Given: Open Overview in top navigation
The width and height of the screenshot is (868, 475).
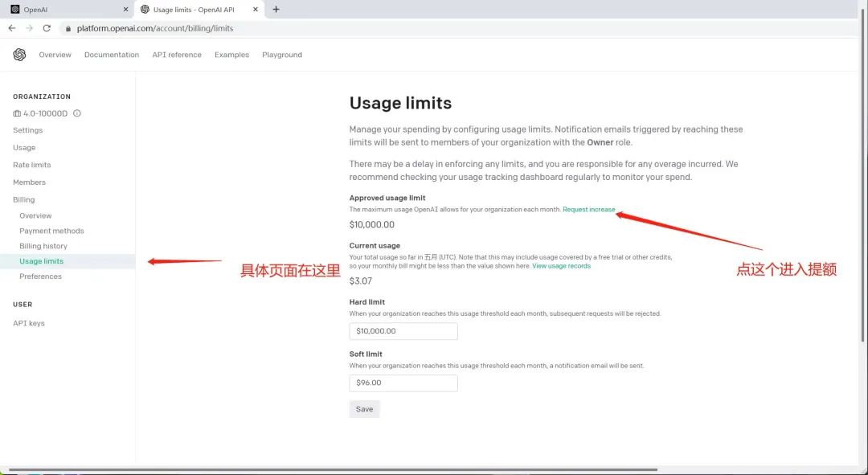Looking at the screenshot, I should click(x=55, y=55).
